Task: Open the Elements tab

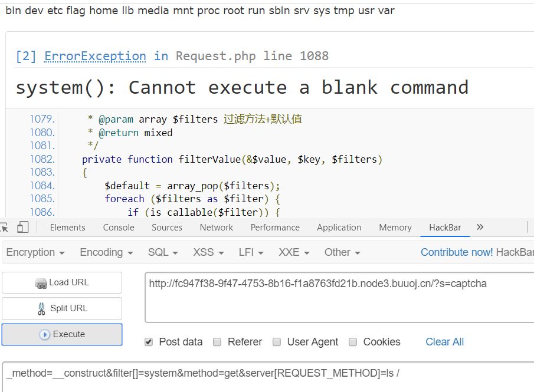Action: tap(67, 228)
